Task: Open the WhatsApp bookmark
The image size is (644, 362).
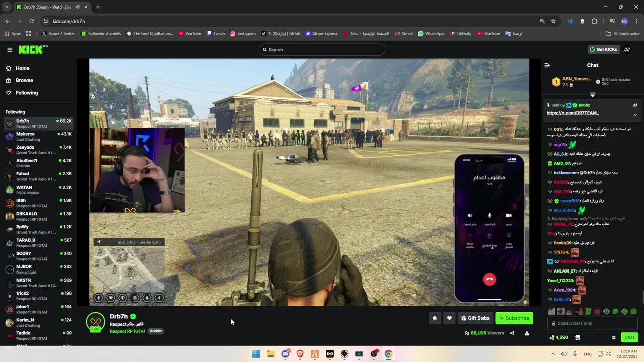Action: pos(431,34)
